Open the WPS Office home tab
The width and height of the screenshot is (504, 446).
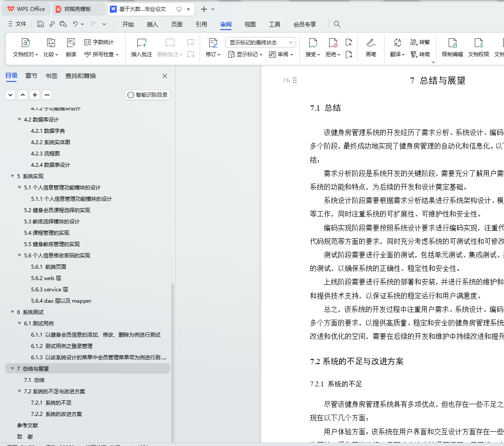pyautogui.click(x=26, y=9)
